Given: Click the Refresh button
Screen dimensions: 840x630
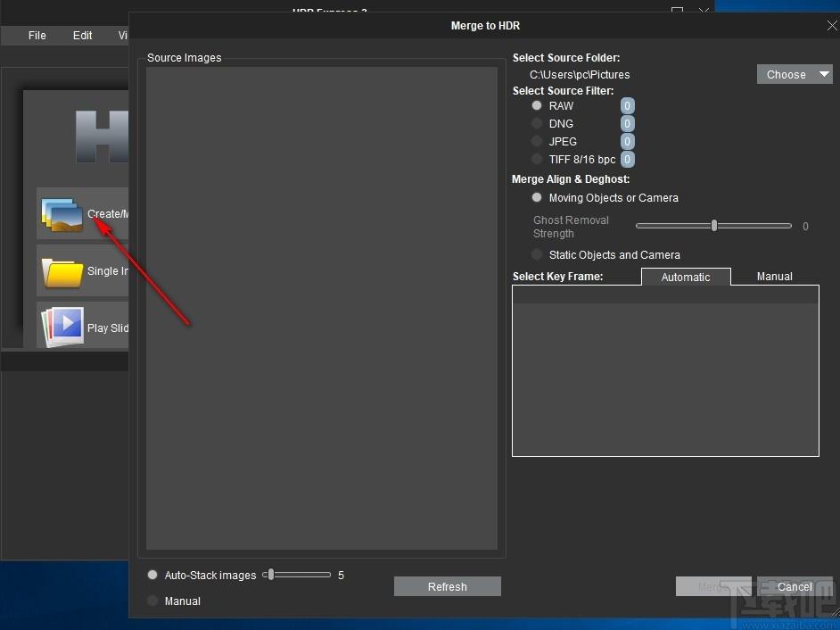Looking at the screenshot, I should click(x=448, y=586).
